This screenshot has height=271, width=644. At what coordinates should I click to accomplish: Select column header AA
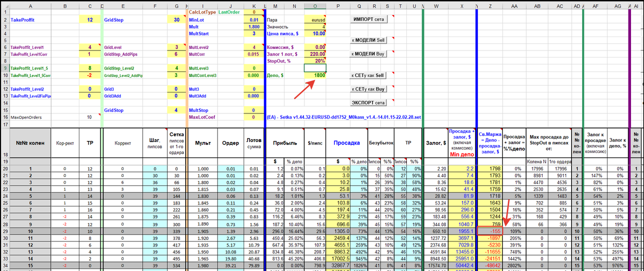[514, 6]
